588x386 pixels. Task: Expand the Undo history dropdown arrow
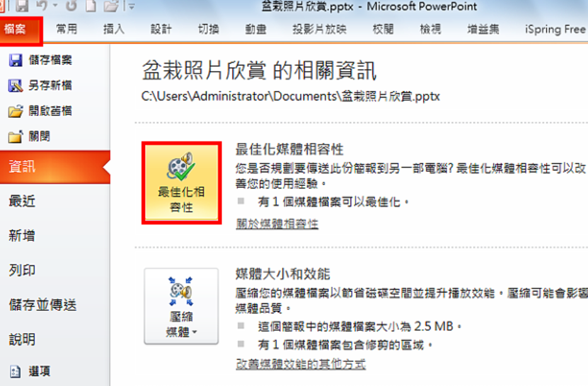[55, 5]
